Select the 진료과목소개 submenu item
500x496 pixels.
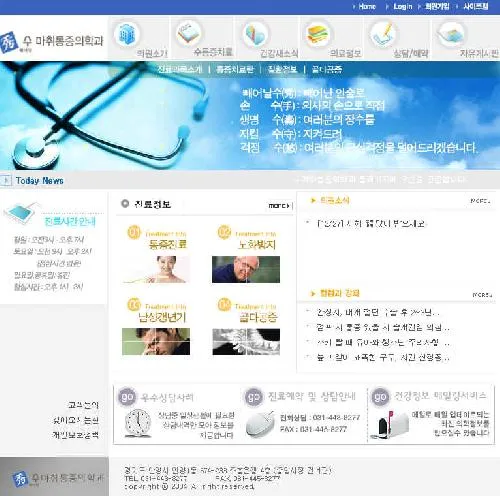pos(180,69)
